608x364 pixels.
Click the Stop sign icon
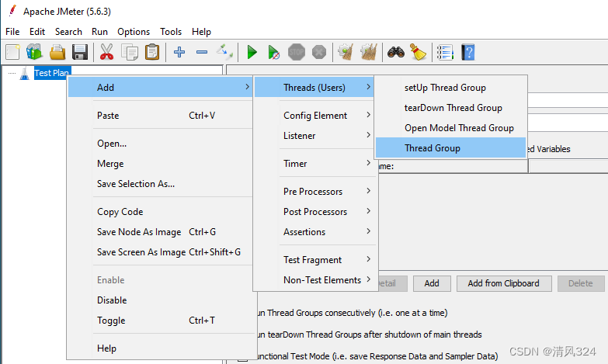pyautogui.click(x=297, y=52)
